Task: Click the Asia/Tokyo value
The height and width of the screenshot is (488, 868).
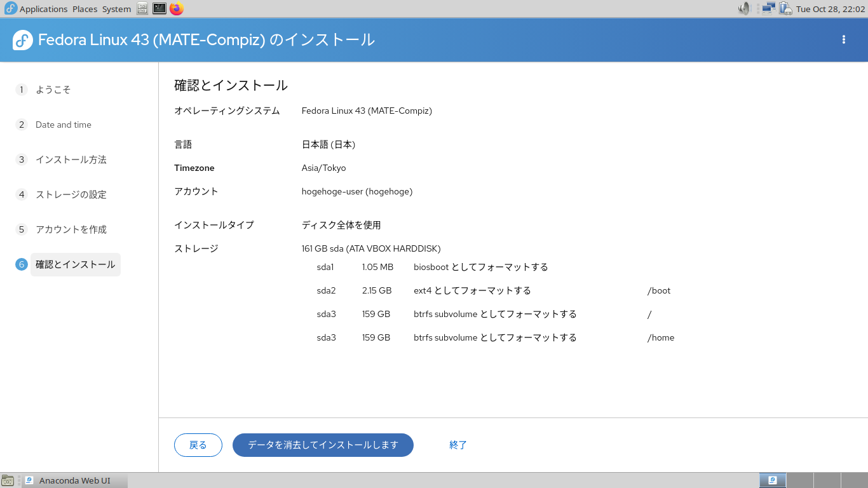Action: click(324, 168)
